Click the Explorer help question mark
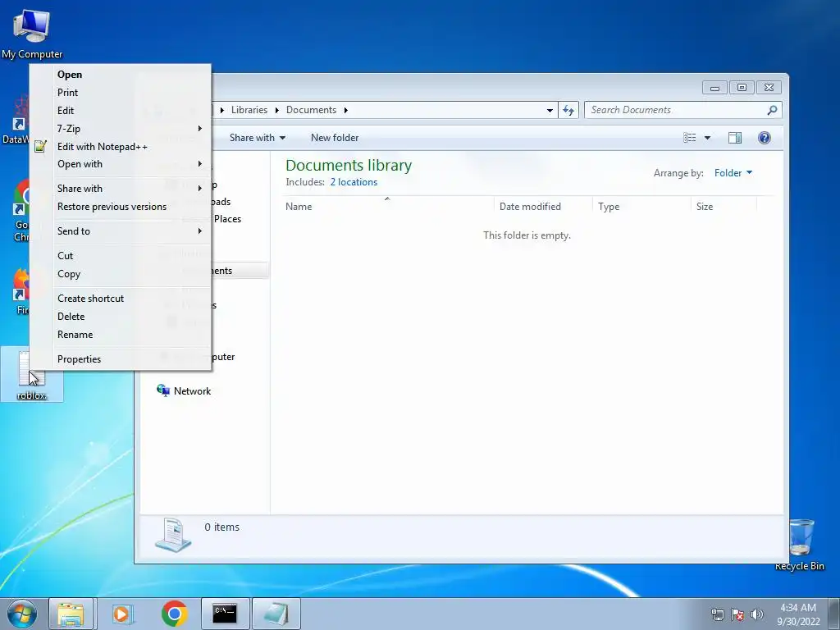Viewport: 840px width, 630px height. 765,138
